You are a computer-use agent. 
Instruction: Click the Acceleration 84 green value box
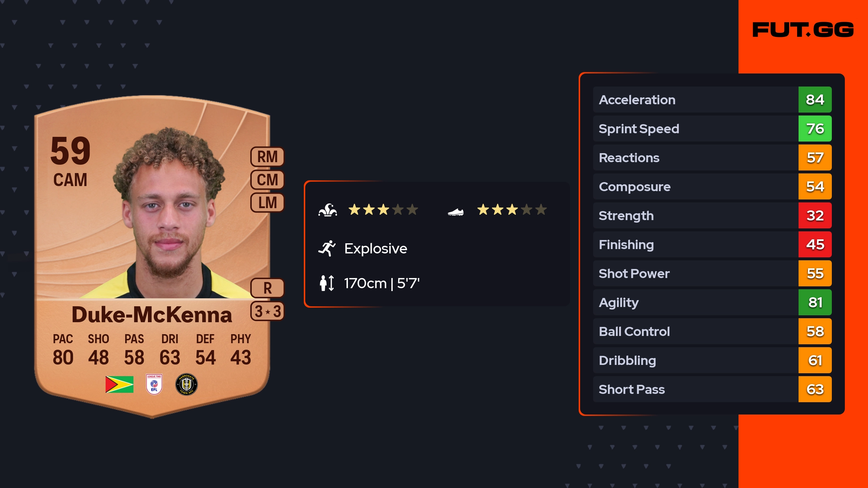click(815, 100)
